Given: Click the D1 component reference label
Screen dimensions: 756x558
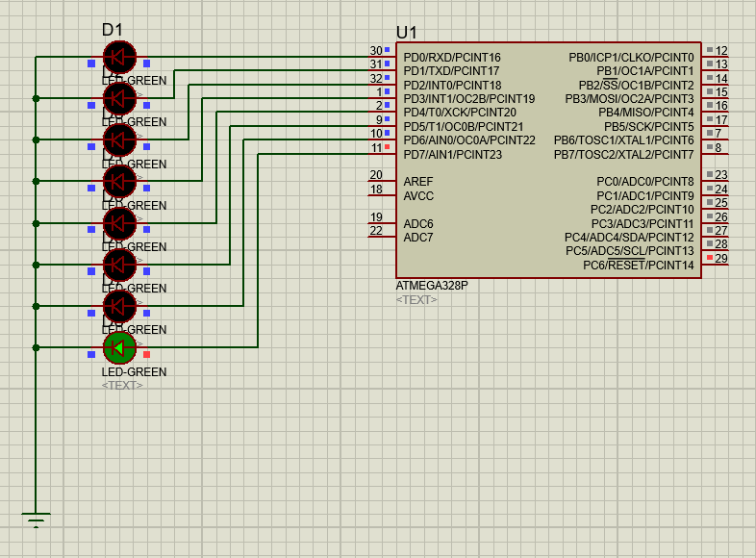Looking at the screenshot, I should click(x=113, y=30).
